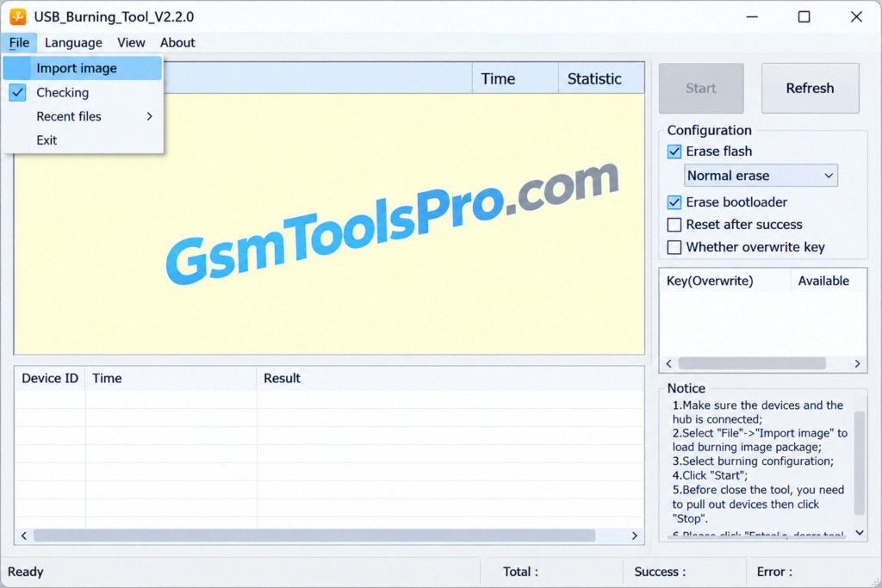Open the About menu

[x=177, y=43]
